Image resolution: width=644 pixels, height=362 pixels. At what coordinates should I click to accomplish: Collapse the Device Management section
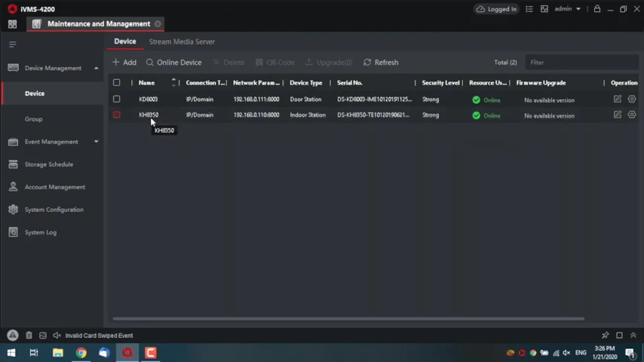[x=96, y=68]
